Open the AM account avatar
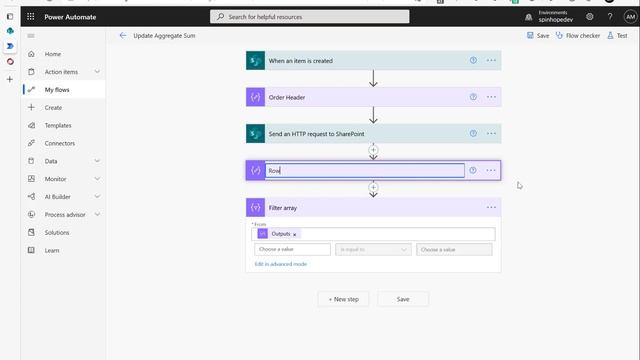Screen dimensions: 640x360 pyautogui.click(x=630, y=17)
